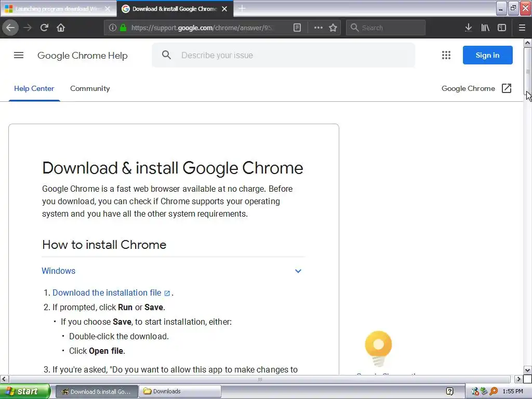
Task: Click the Windows section heading link
Action: (x=58, y=271)
